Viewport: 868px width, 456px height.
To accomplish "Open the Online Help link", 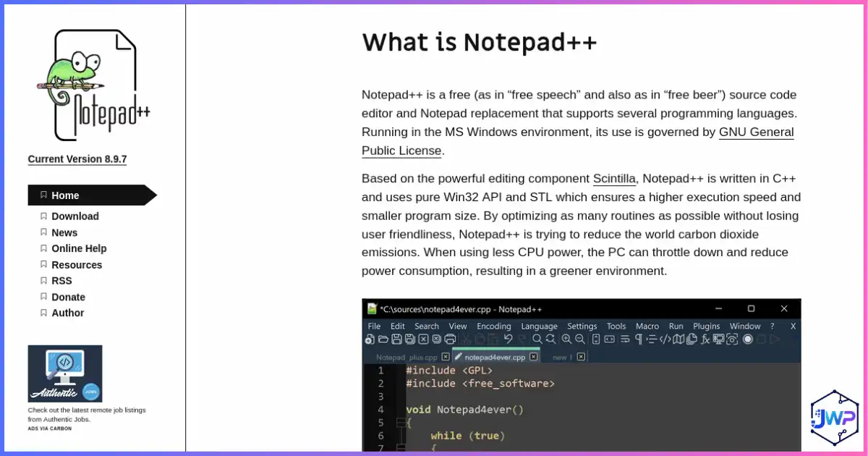I will click(x=79, y=248).
